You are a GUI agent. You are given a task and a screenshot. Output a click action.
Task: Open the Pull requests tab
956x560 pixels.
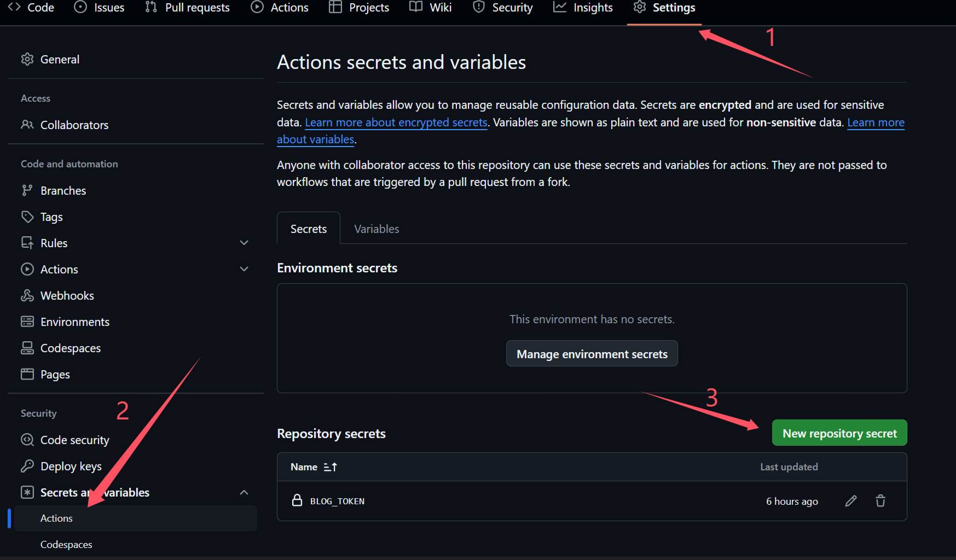click(x=188, y=8)
